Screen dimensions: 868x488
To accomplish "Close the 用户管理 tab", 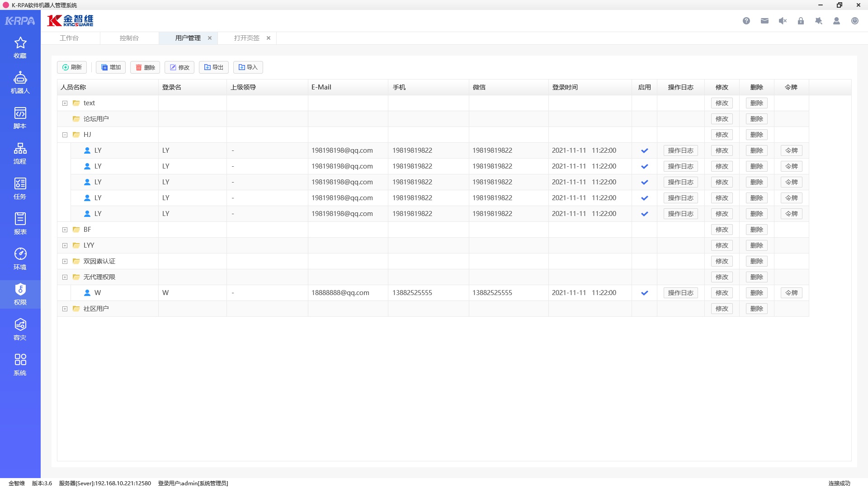I will point(210,38).
